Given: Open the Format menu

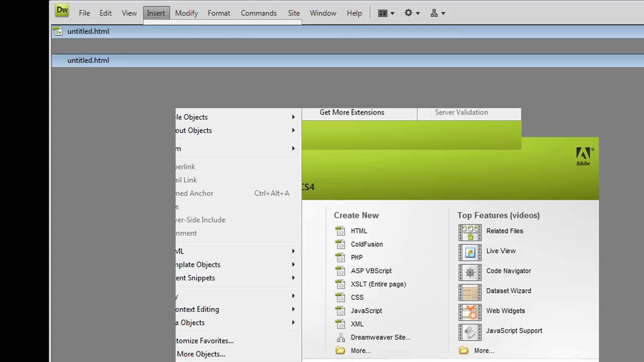Looking at the screenshot, I should pos(219,13).
